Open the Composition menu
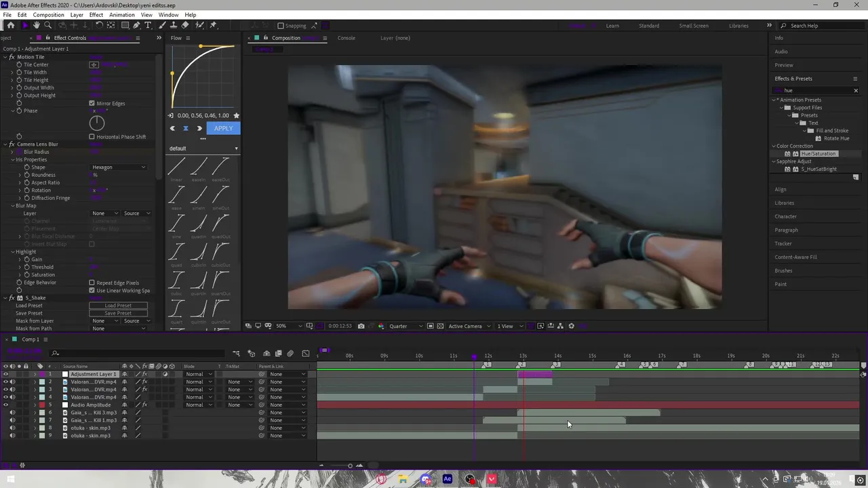 click(x=48, y=15)
